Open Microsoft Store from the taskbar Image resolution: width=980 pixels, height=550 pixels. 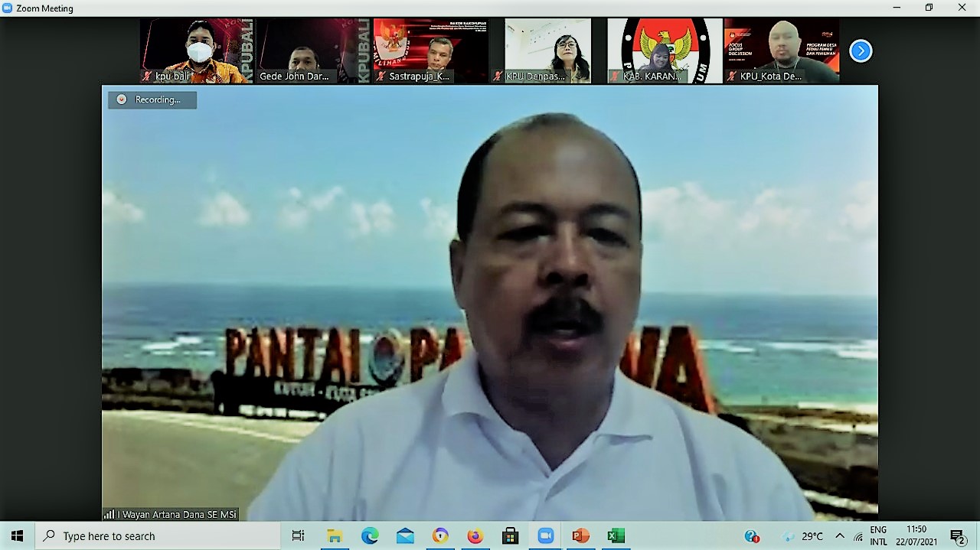click(510, 536)
